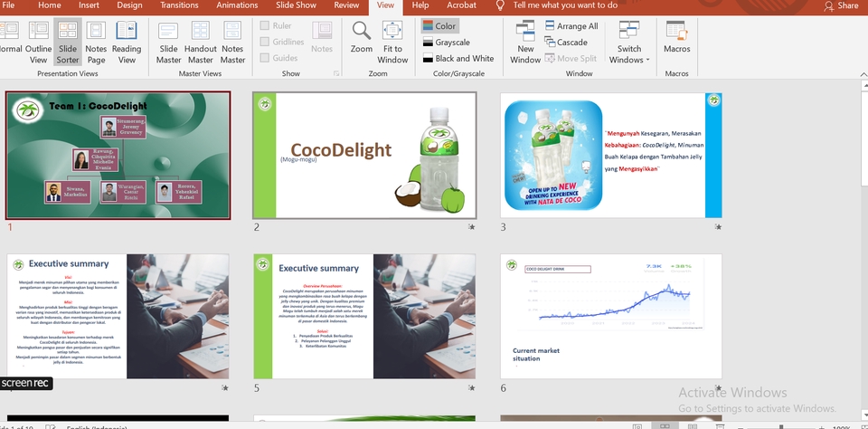Click the Move Split command
The width and height of the screenshot is (868, 429).
point(571,58)
